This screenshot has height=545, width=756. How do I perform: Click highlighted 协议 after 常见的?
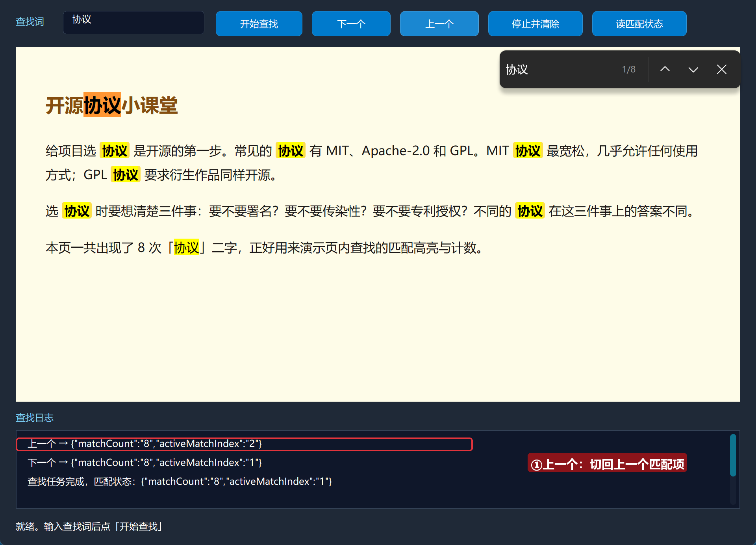point(291,150)
